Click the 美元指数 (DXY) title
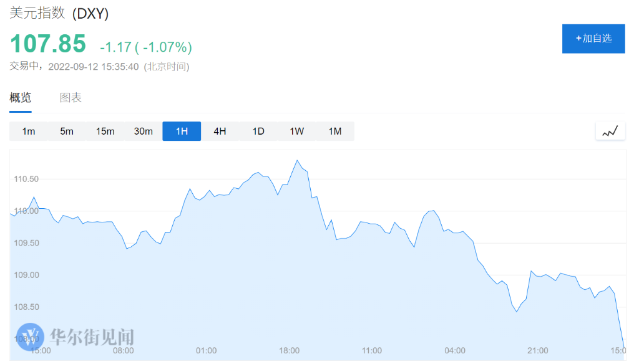Viewport: 639px width, 364px height. (59, 13)
